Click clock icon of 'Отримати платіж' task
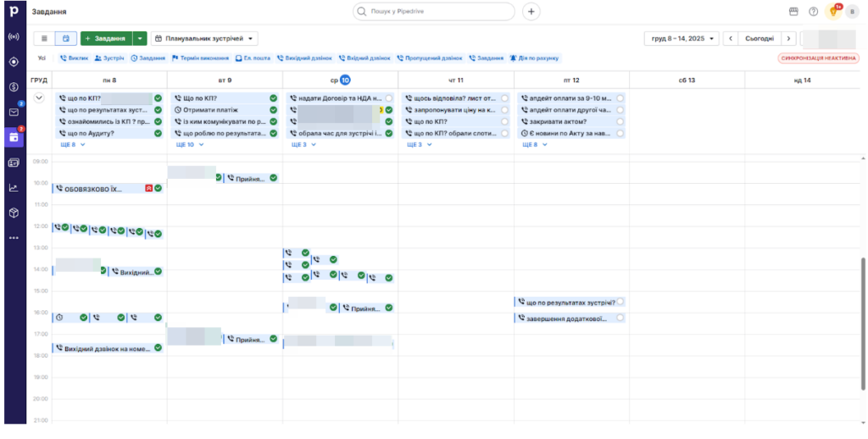Image resolution: width=868 pixels, height=439 pixels. pos(177,109)
